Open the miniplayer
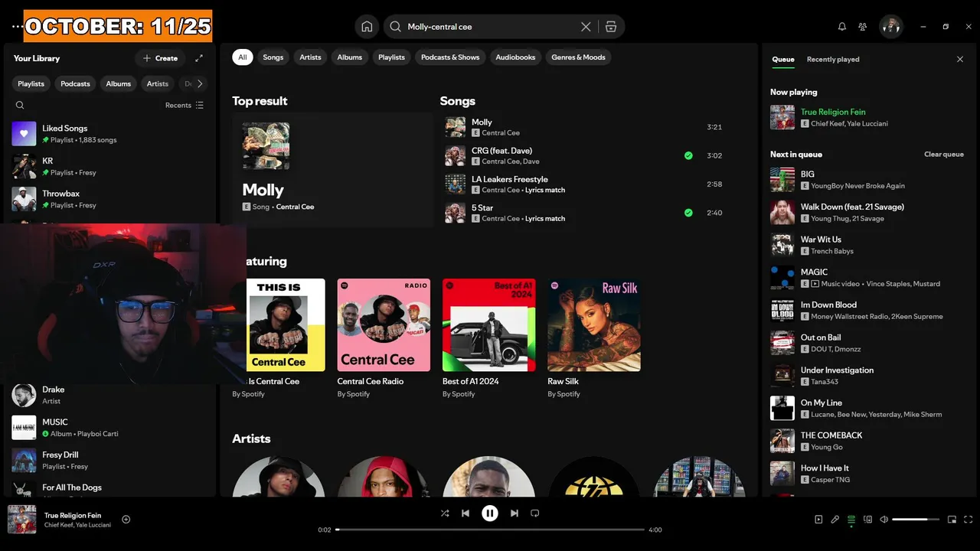 click(x=952, y=520)
